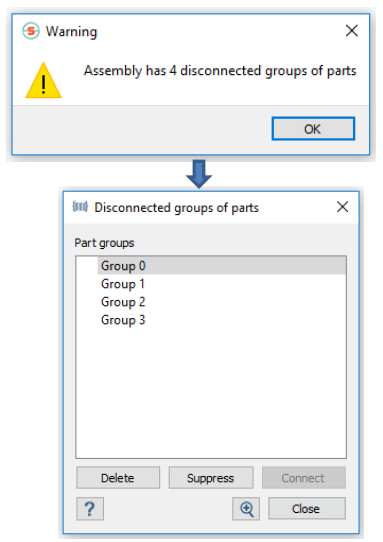This screenshot has height=542, width=383.
Task: Click the blue down arrow between dialogs
Action: [199, 174]
